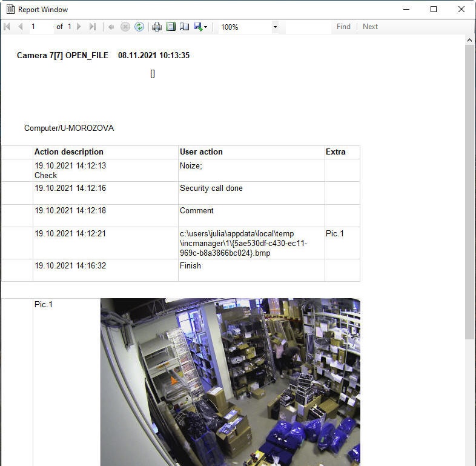Print the report using printer icon

(157, 27)
